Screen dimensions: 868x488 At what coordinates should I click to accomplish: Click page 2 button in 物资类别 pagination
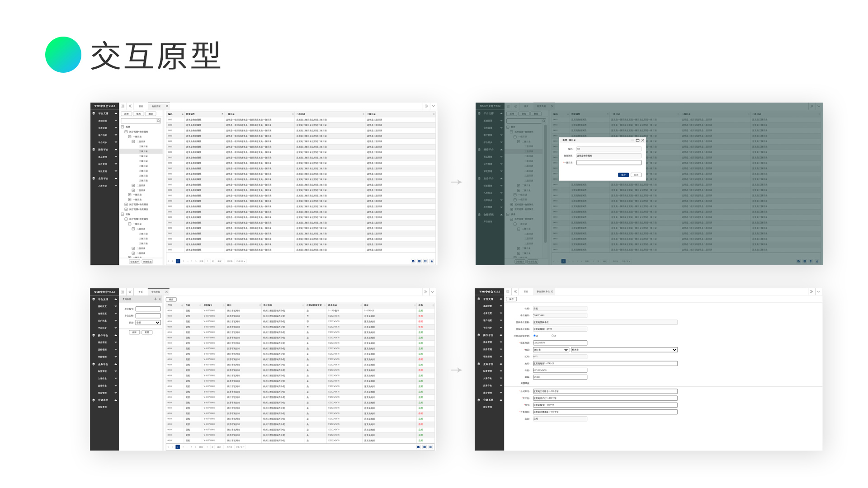tap(178, 261)
